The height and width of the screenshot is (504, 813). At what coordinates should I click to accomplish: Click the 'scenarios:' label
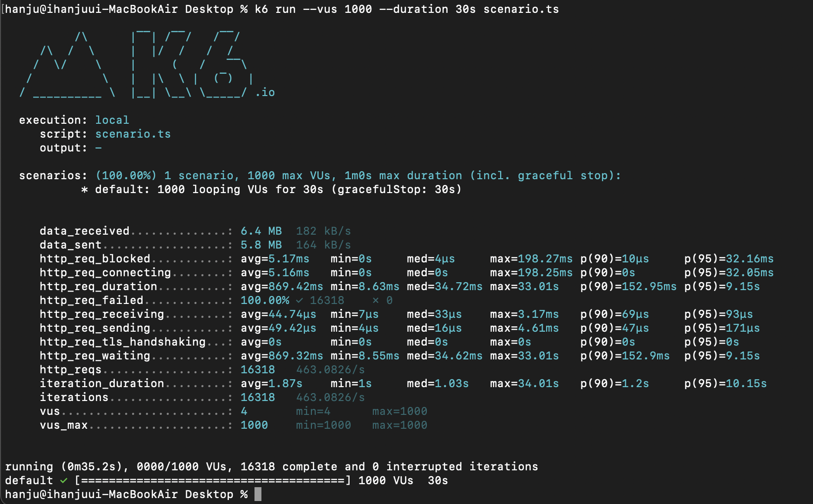coord(53,176)
